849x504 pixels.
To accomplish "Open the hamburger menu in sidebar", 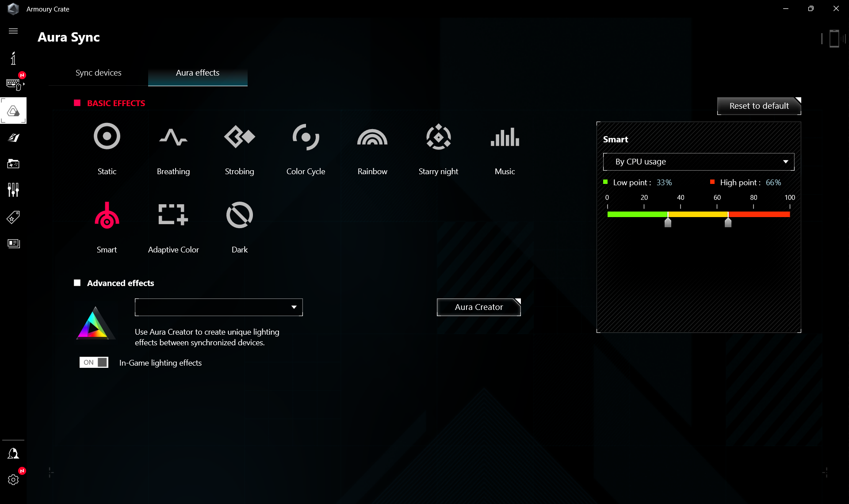I will click(13, 31).
